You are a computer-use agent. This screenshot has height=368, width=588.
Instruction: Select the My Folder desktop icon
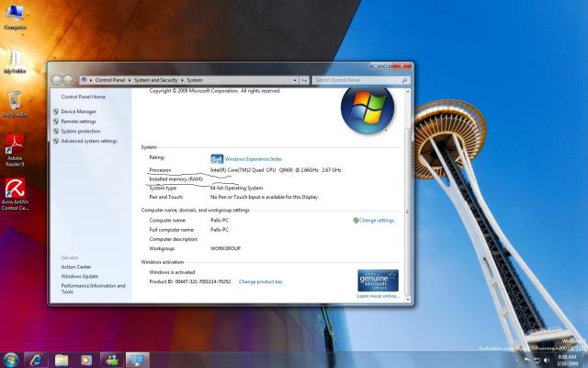[15, 62]
